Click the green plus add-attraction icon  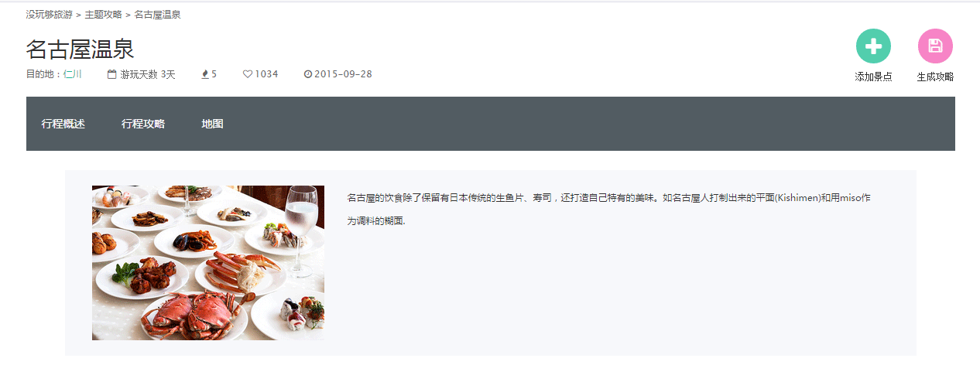[x=873, y=46]
